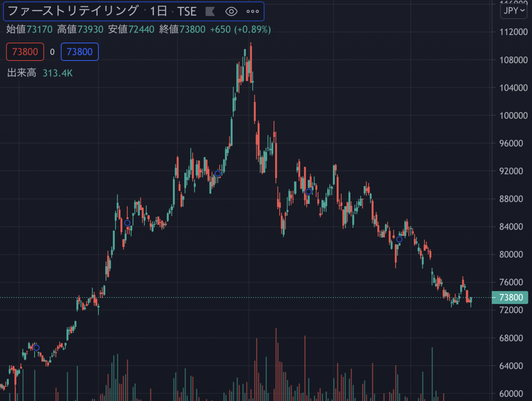Click the blue event marker near 89000 after the peak
This screenshot has width=532, height=401.
click(x=308, y=192)
